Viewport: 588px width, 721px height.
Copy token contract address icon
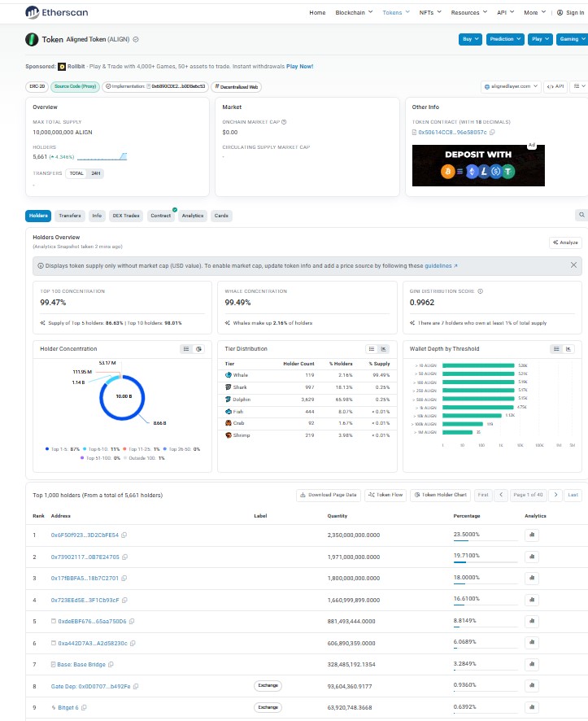[x=492, y=133]
